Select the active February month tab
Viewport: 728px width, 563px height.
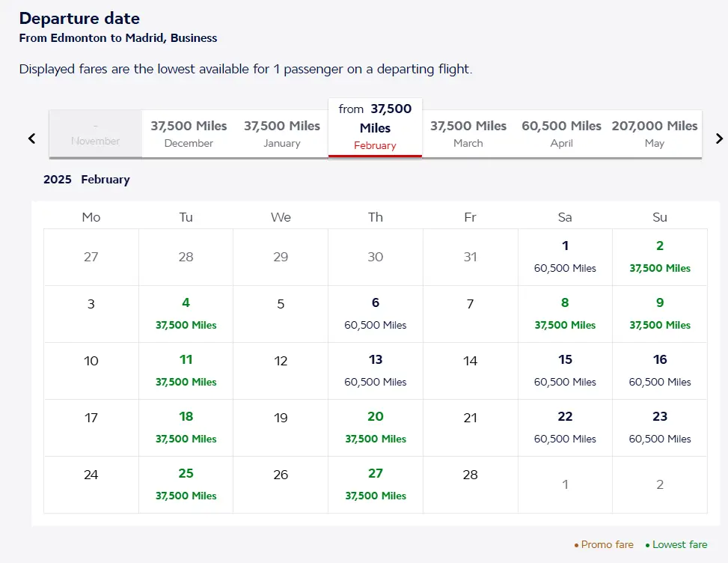pyautogui.click(x=375, y=127)
